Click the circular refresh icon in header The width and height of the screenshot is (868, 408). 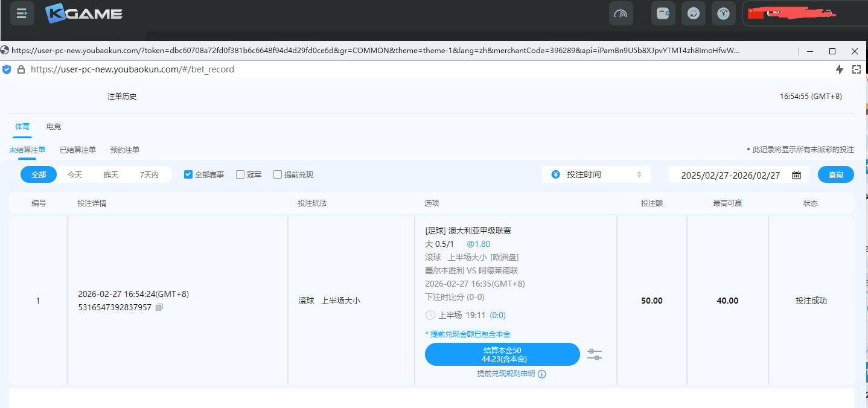[x=693, y=13]
